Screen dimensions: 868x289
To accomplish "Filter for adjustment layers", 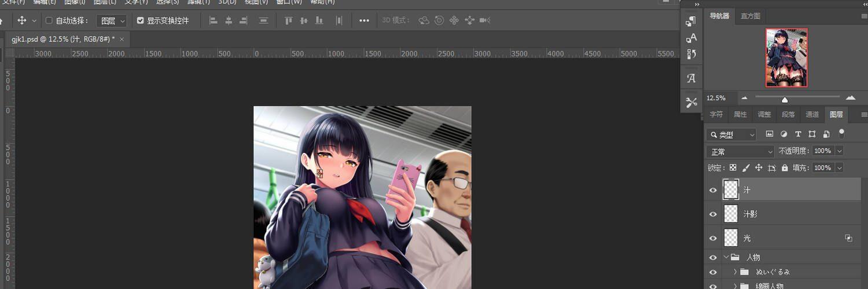I will (x=784, y=134).
